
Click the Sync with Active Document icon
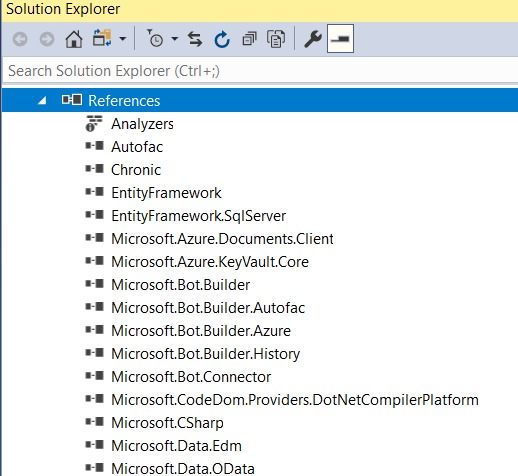pyautogui.click(x=195, y=39)
